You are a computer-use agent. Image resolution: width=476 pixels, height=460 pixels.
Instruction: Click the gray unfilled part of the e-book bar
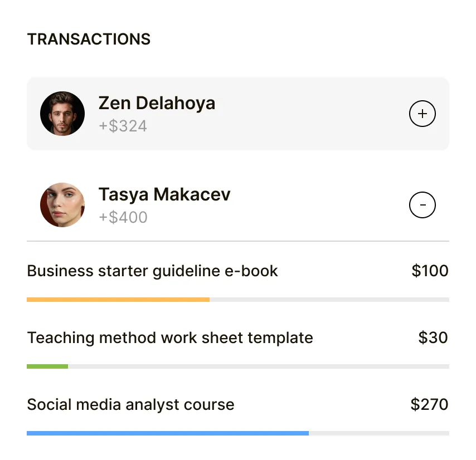(x=329, y=300)
